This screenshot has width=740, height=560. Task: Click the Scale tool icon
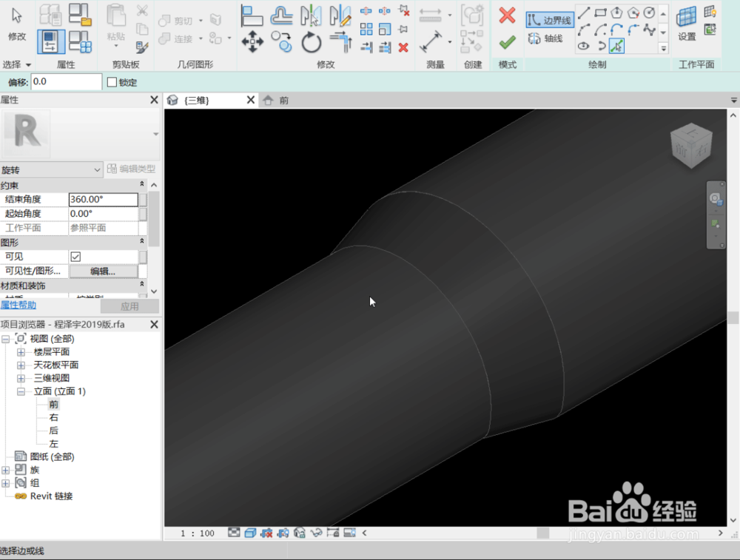[x=385, y=30]
